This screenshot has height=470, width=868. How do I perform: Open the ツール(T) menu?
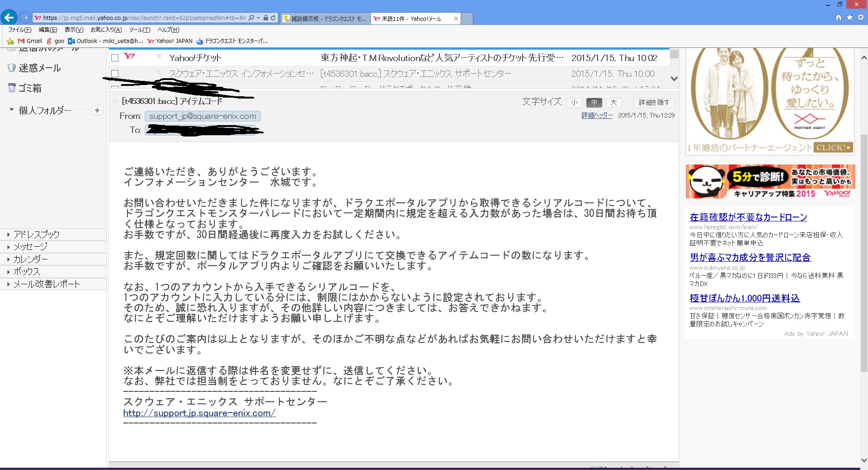[139, 30]
